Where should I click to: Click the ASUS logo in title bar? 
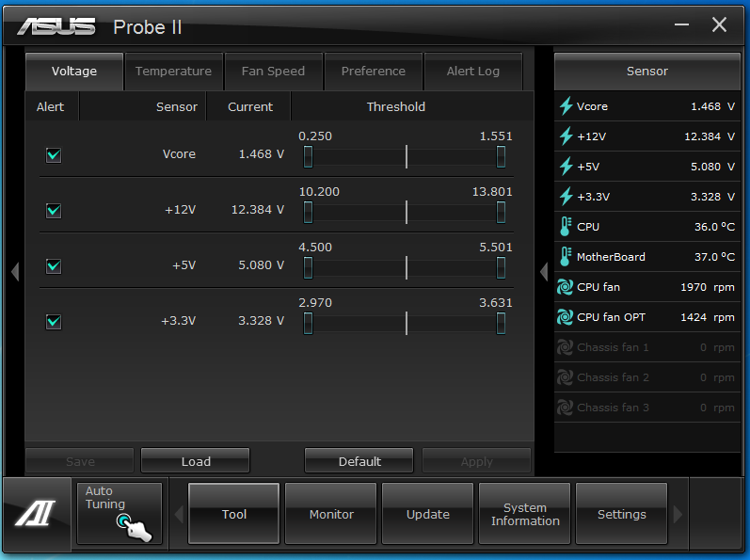coord(56,26)
